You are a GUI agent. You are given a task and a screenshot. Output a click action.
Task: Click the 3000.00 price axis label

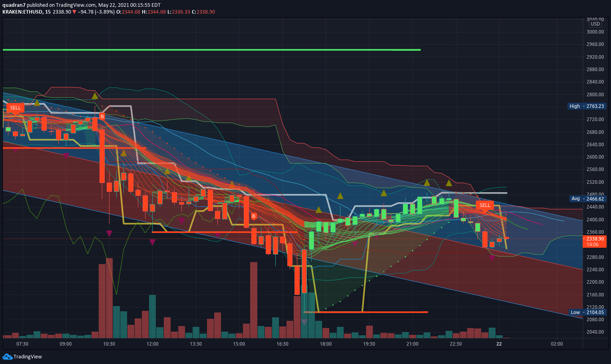[x=595, y=32]
